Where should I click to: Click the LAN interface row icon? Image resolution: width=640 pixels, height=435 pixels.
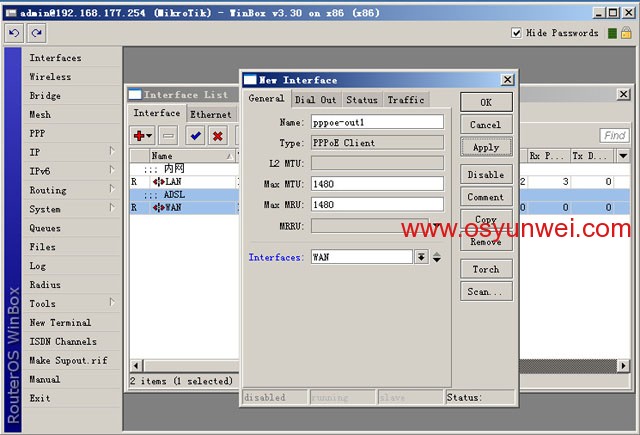click(157, 181)
